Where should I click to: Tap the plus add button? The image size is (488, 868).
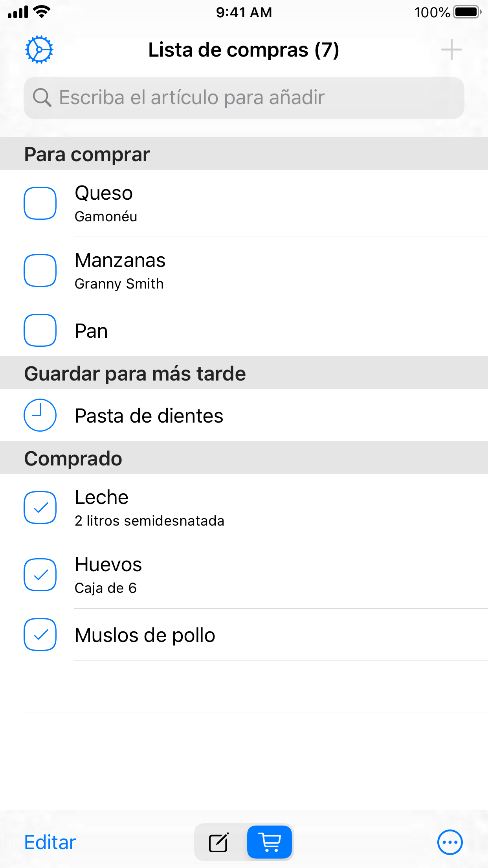click(451, 50)
